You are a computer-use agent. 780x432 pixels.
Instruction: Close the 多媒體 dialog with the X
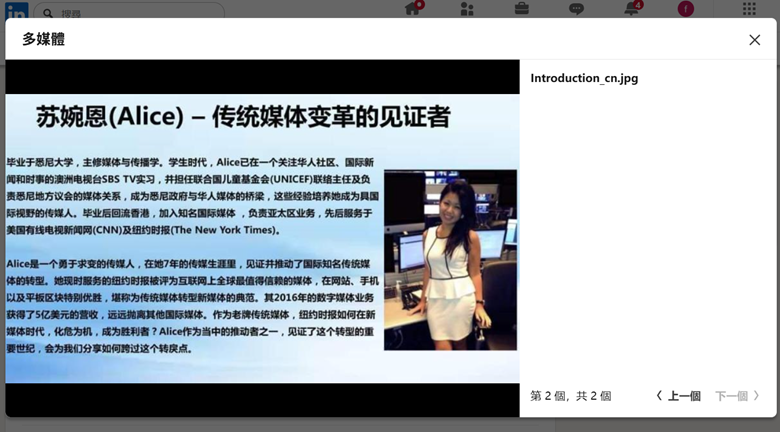[x=754, y=40]
